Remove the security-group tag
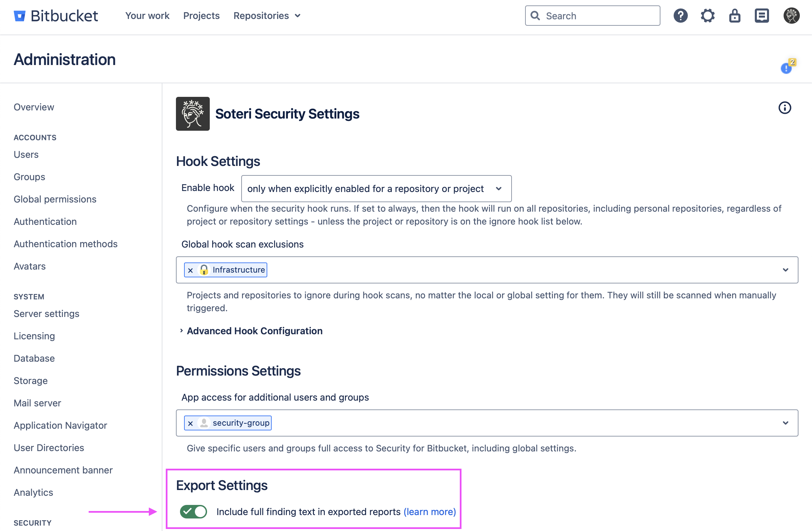Viewport: 812px width, 531px height. [x=190, y=423]
